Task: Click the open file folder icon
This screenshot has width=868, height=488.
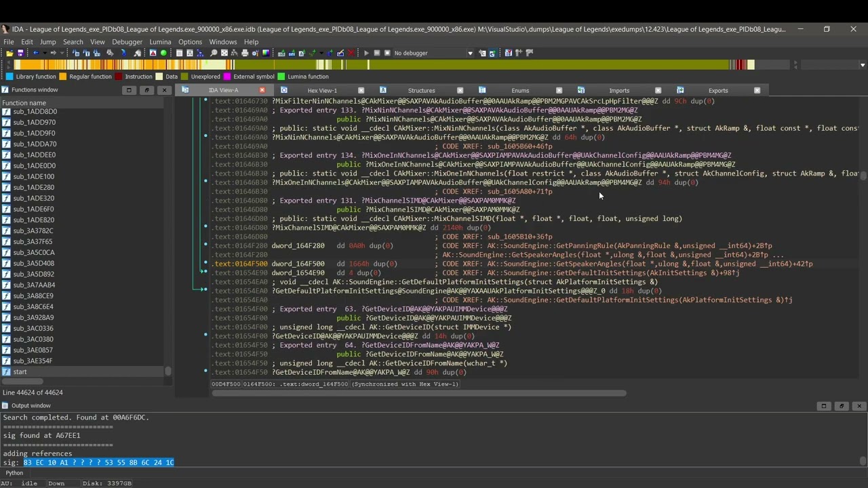Action: point(9,53)
